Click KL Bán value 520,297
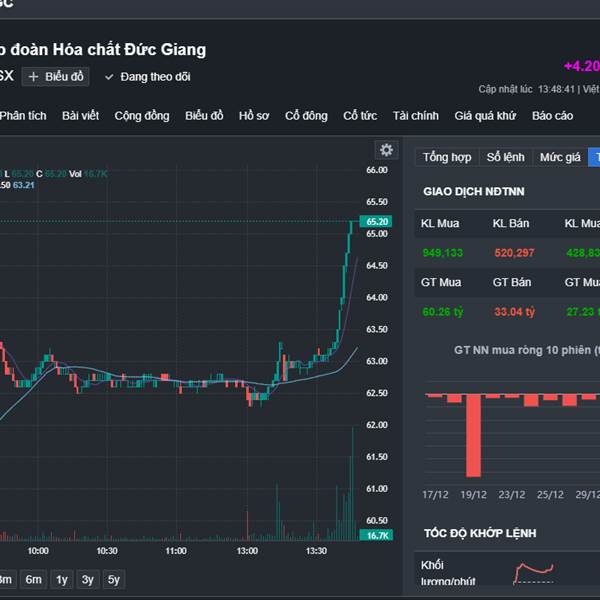 (514, 253)
